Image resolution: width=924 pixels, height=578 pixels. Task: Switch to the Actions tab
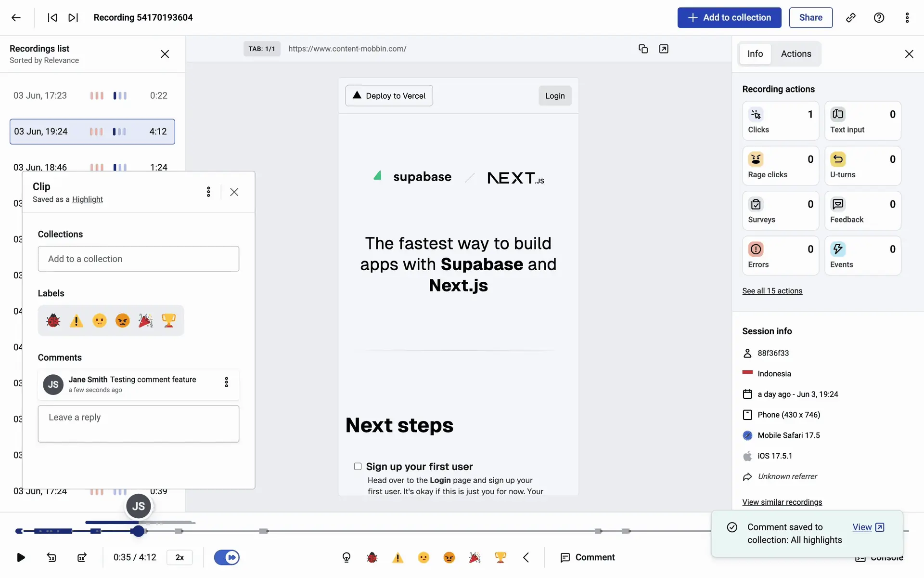796,54
